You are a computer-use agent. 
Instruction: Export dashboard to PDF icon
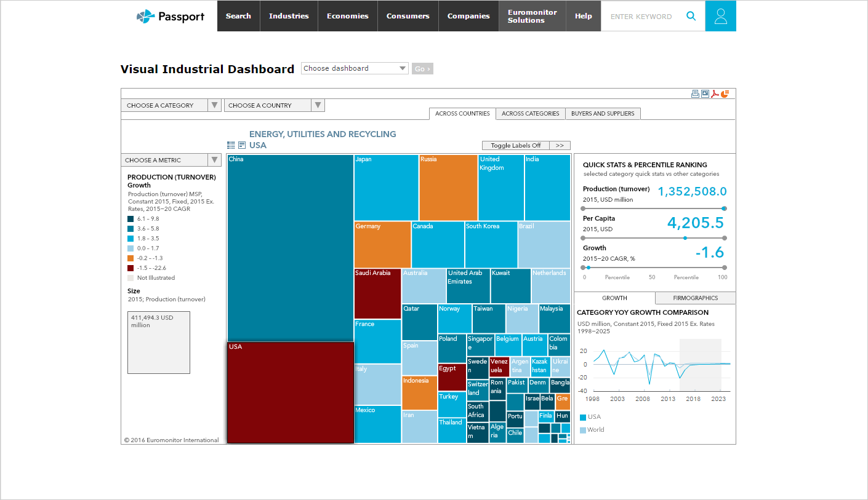[715, 93]
